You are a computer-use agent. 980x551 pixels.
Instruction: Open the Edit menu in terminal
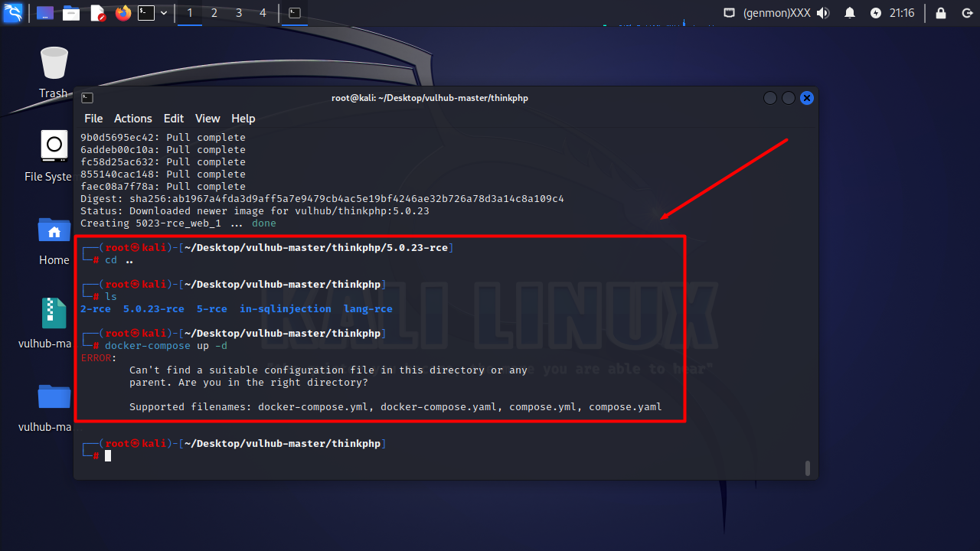174,119
